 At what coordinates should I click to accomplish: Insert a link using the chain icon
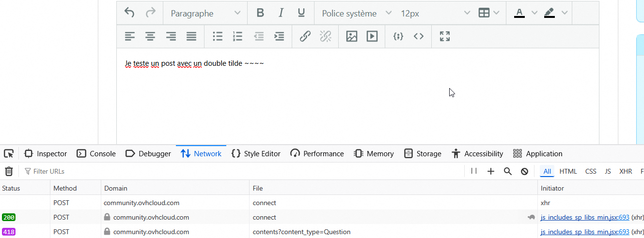[305, 36]
